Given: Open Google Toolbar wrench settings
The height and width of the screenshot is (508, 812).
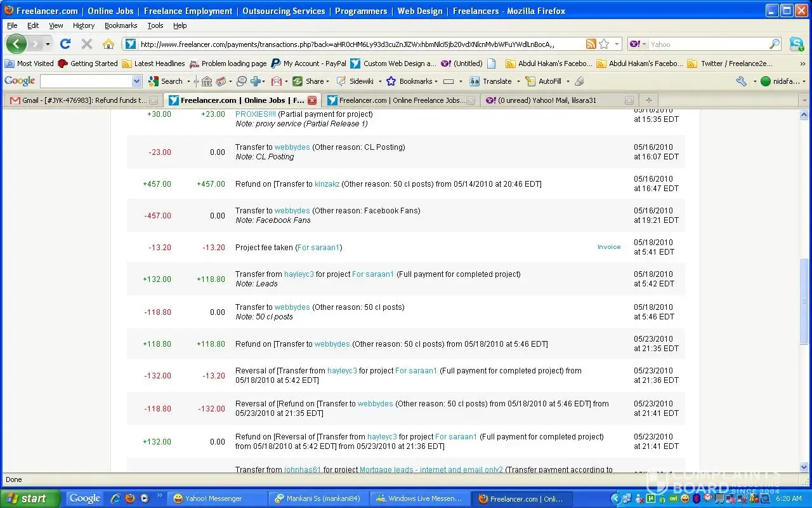Looking at the screenshot, I should [741, 81].
